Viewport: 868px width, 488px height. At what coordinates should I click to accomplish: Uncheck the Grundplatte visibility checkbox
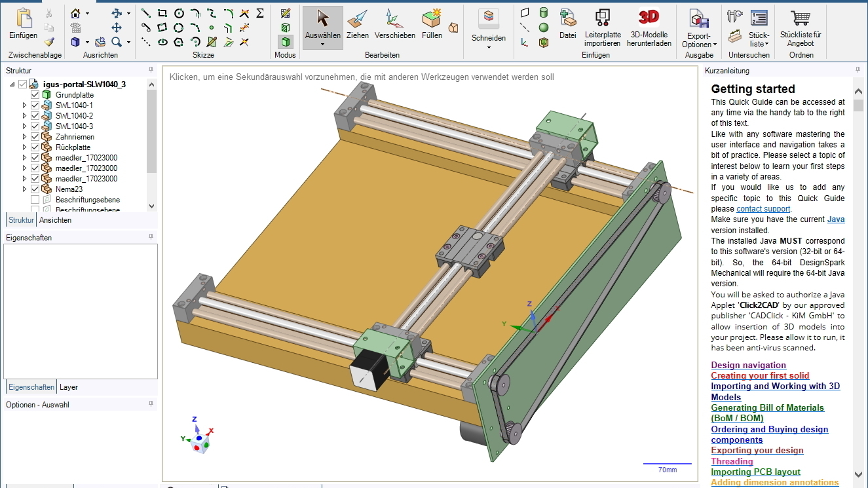(x=35, y=95)
